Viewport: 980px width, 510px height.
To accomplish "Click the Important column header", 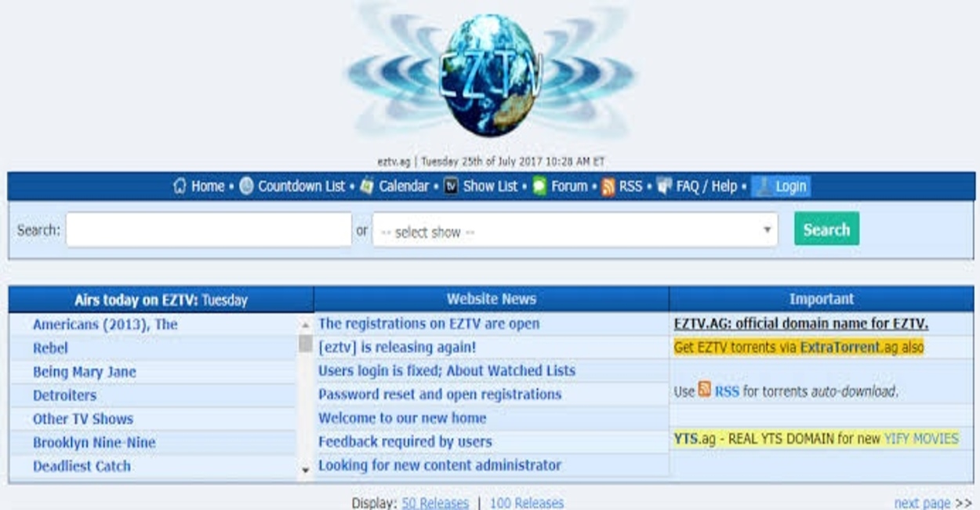I will click(x=822, y=299).
